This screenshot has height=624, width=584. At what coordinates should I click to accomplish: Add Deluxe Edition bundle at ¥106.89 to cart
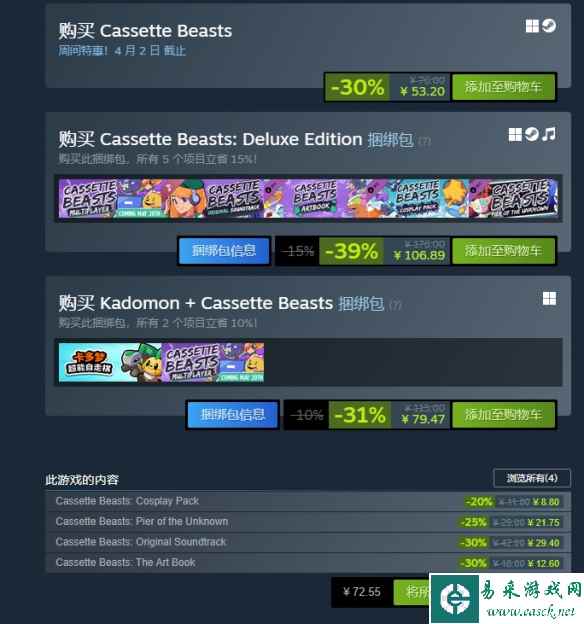point(503,251)
